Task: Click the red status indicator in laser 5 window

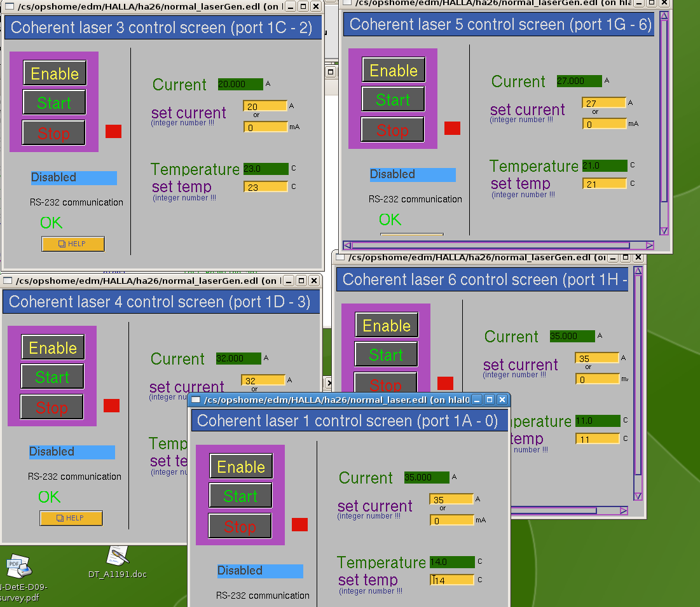Action: click(452, 128)
